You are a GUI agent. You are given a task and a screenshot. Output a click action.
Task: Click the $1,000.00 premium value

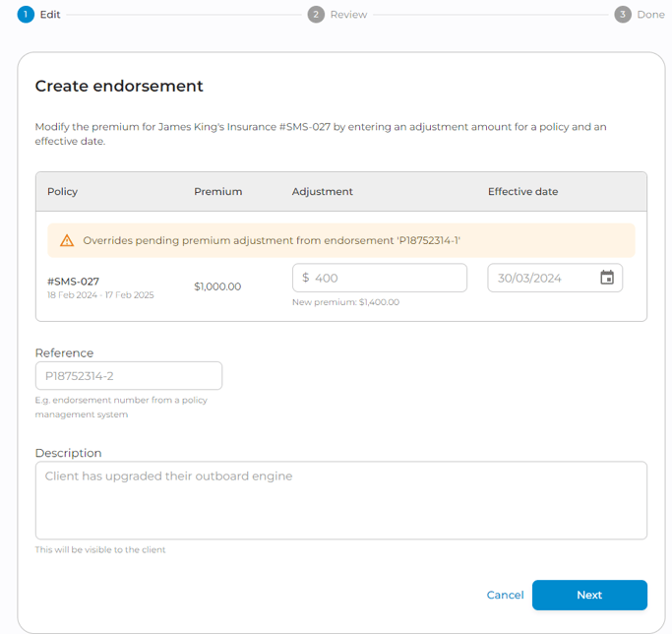tap(217, 286)
